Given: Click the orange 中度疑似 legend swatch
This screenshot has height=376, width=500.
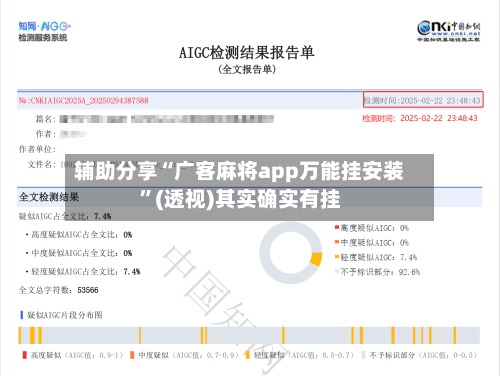Looking at the screenshot, I should point(132,355).
